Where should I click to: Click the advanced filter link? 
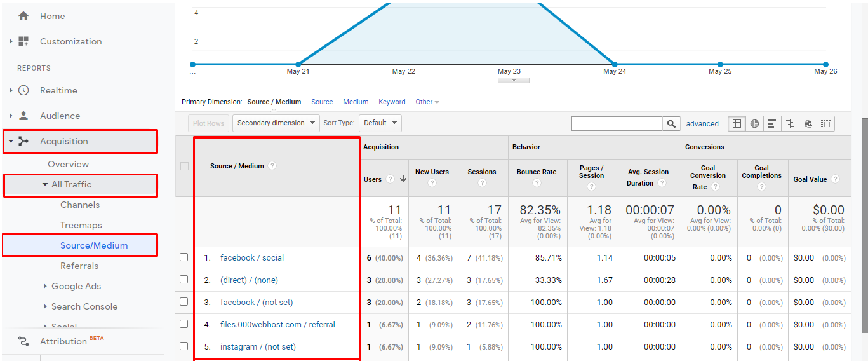click(702, 124)
